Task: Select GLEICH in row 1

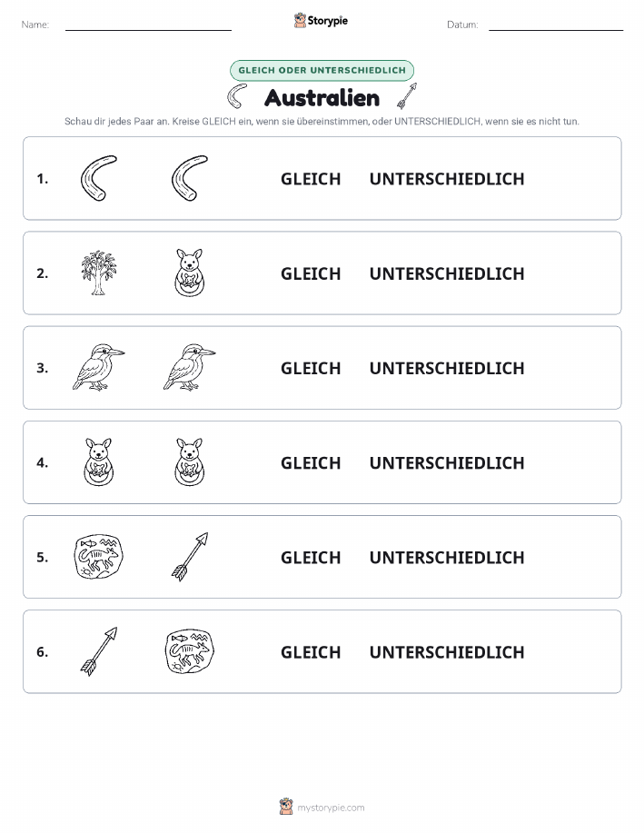Action: (311, 179)
